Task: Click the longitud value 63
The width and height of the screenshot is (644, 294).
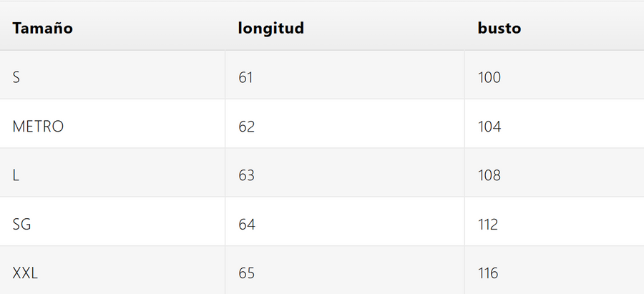Action: click(x=246, y=175)
